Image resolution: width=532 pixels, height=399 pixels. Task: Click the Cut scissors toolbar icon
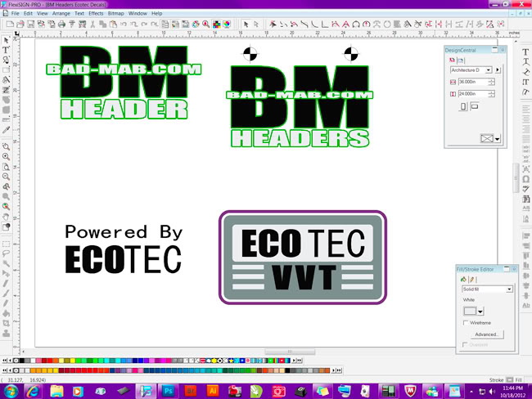click(x=92, y=24)
